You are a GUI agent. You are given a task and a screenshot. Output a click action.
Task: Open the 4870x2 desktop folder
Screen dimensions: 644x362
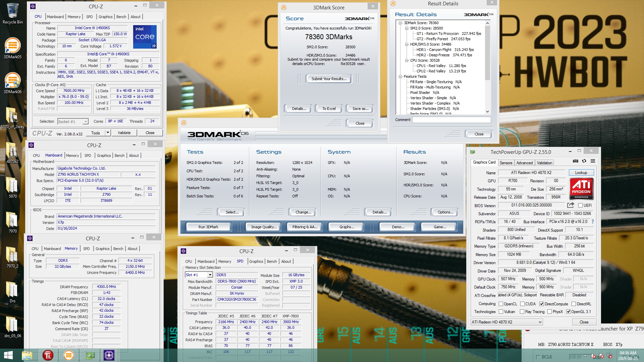(x=12, y=153)
